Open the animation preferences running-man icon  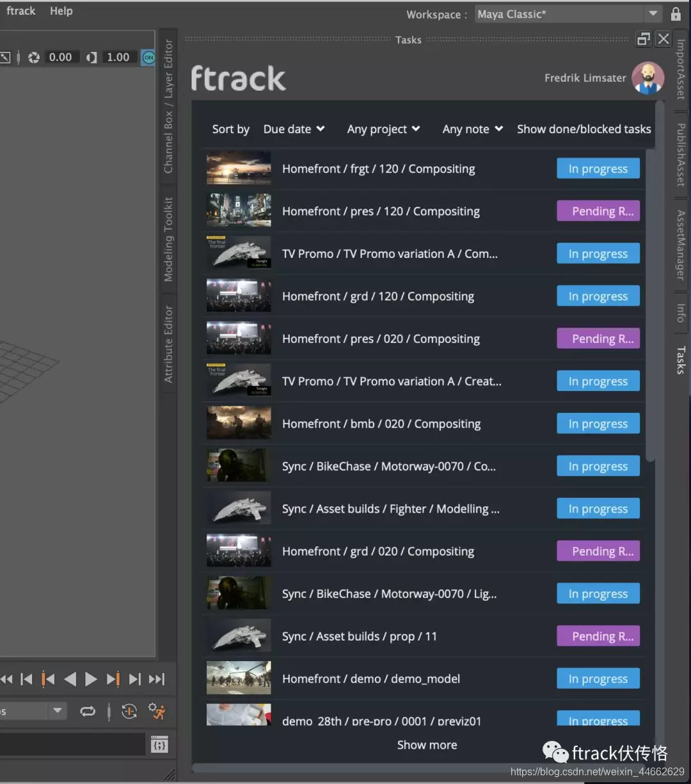[157, 712]
